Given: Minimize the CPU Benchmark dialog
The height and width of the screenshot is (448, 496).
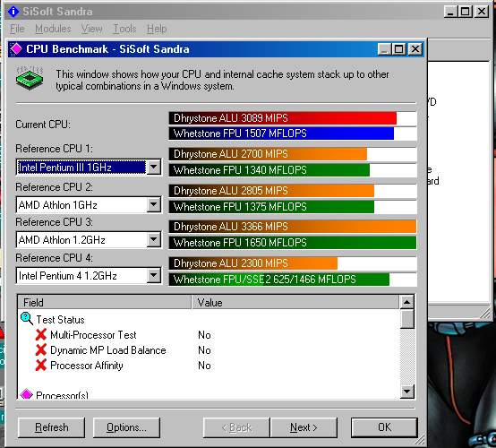Looking at the screenshot, I should (384, 49).
